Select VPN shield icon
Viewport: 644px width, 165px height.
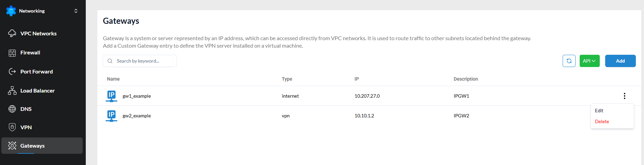[12, 127]
